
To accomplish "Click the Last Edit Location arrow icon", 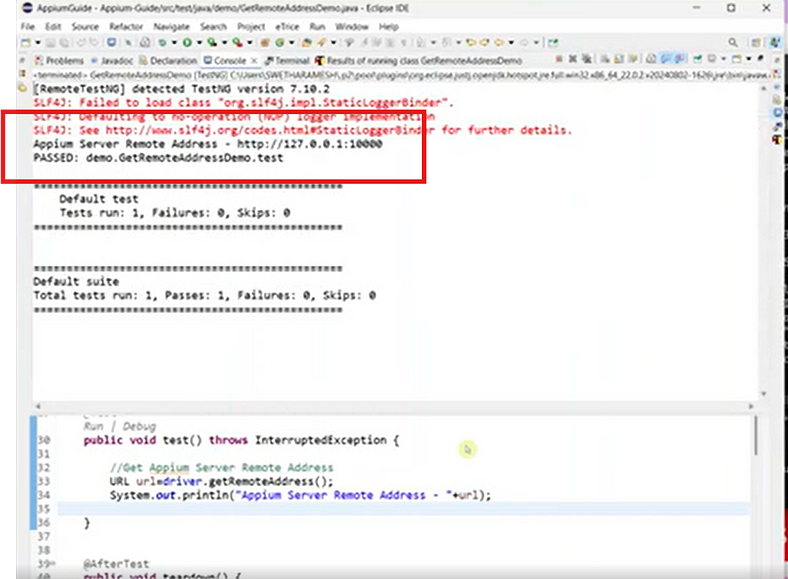I will tap(470, 43).
